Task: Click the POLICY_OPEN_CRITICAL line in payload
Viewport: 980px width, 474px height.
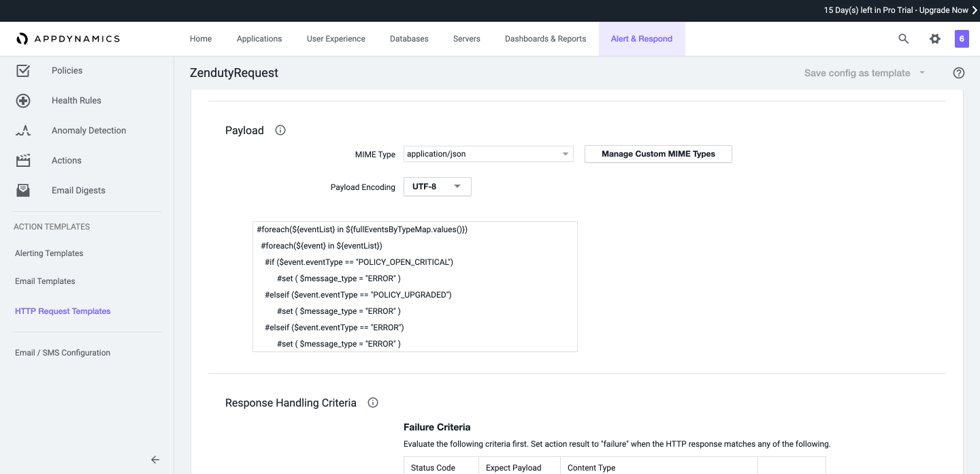Action: point(359,262)
